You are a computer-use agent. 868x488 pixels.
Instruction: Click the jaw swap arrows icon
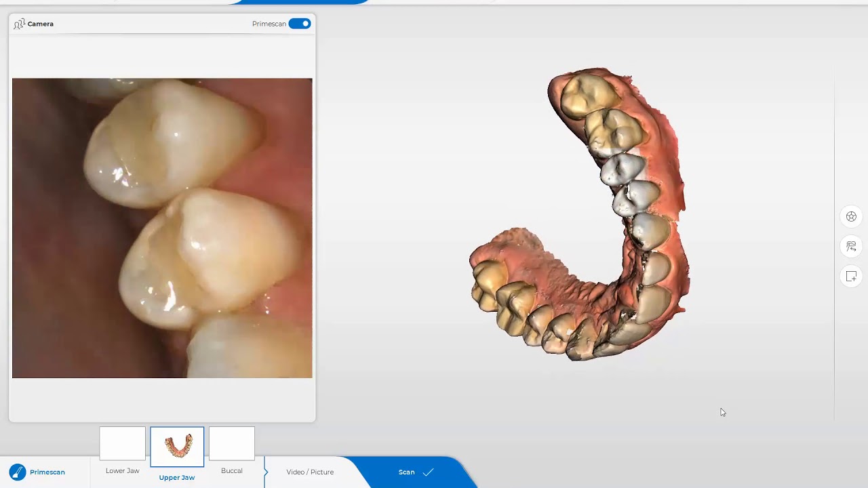pyautogui.click(x=851, y=247)
